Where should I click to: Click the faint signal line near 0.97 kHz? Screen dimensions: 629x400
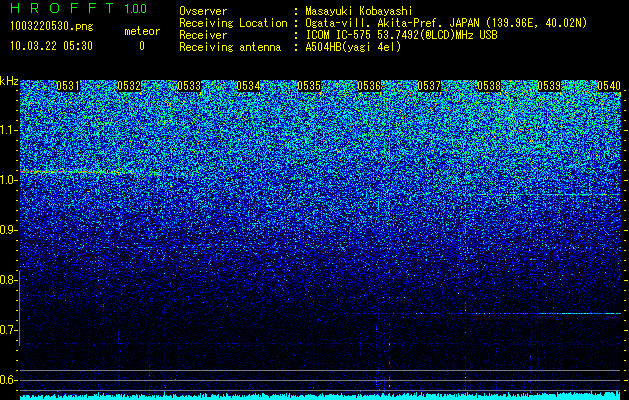click(548, 195)
